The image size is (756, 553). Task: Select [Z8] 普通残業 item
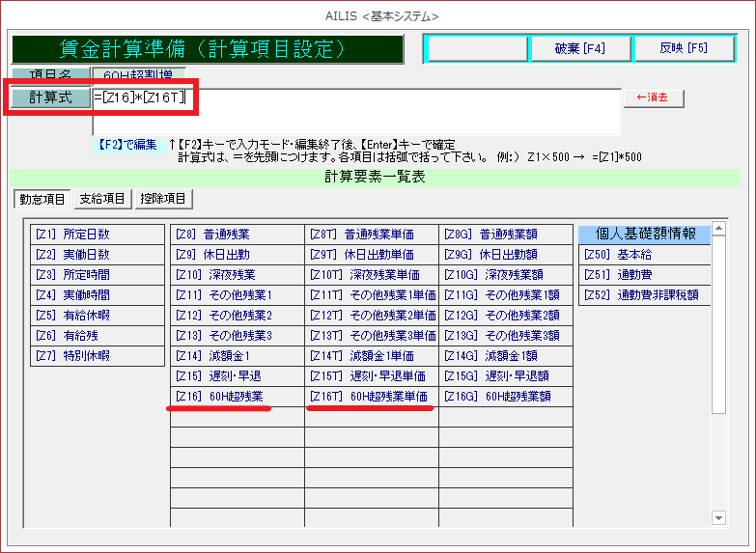(237, 234)
